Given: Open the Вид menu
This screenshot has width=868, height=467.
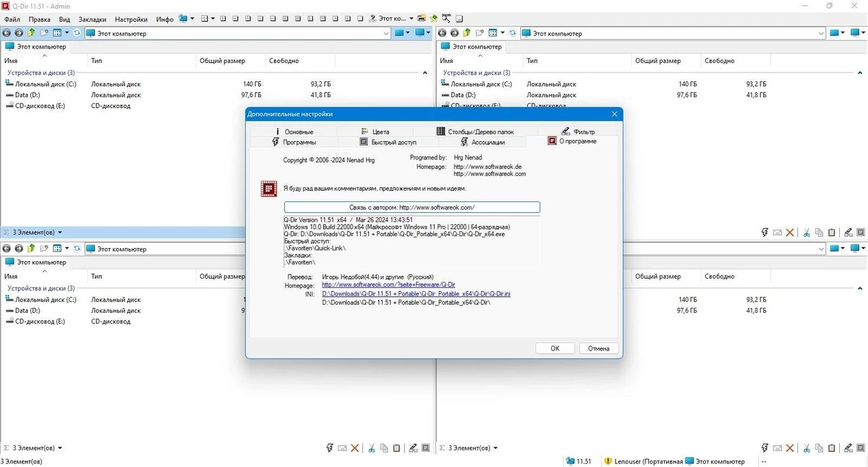Looking at the screenshot, I should point(65,19).
